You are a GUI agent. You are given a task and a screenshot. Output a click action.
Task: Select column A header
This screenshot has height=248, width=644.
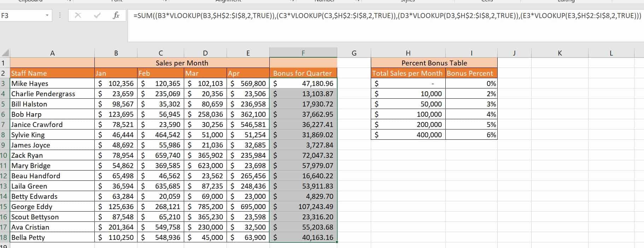click(52, 53)
